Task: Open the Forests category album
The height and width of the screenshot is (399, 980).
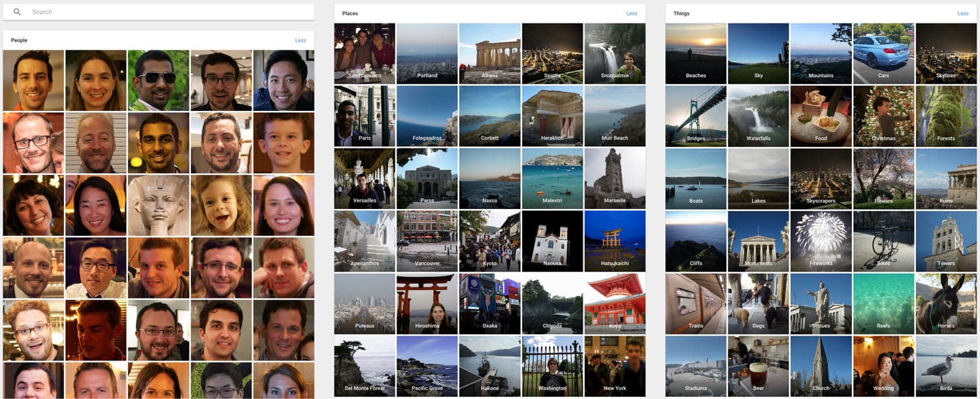Action: coord(946,116)
